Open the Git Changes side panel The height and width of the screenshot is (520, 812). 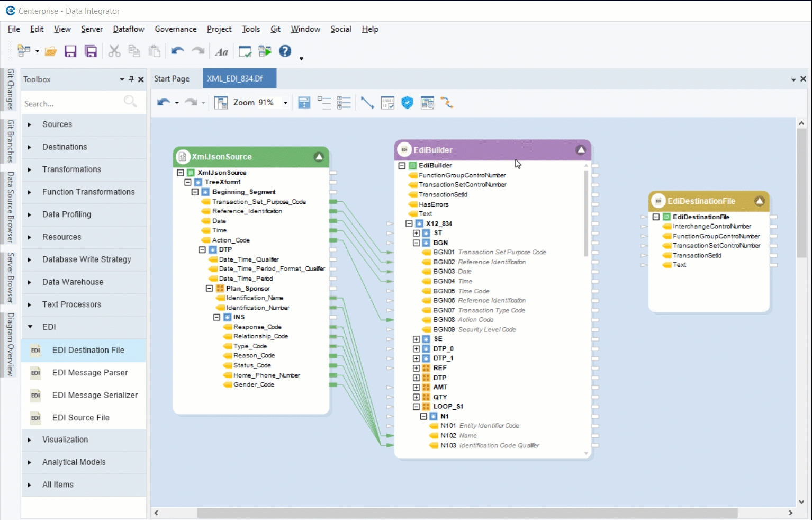[10, 89]
